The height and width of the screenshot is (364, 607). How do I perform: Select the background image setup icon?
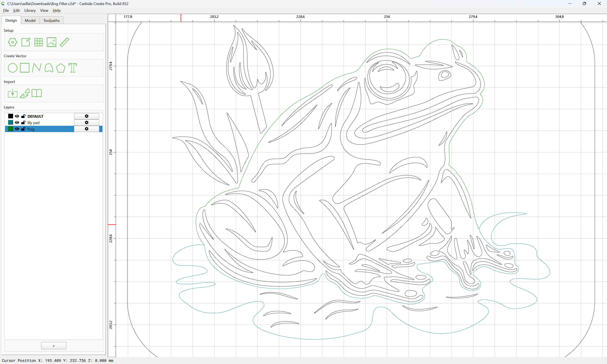tap(51, 42)
